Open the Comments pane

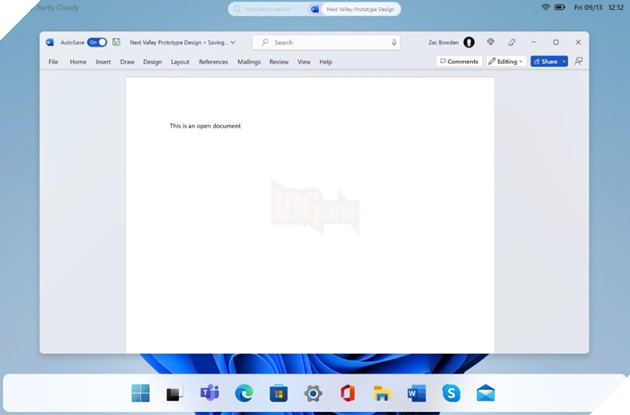[x=459, y=61]
